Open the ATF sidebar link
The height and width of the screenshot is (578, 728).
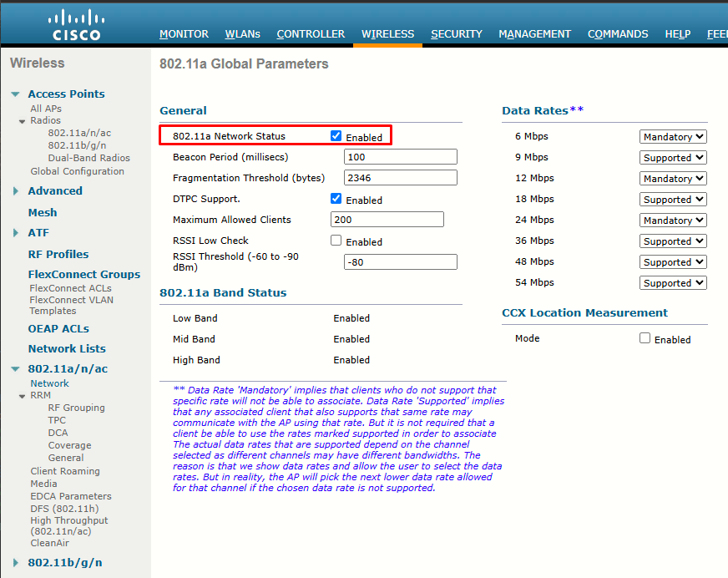click(x=38, y=233)
